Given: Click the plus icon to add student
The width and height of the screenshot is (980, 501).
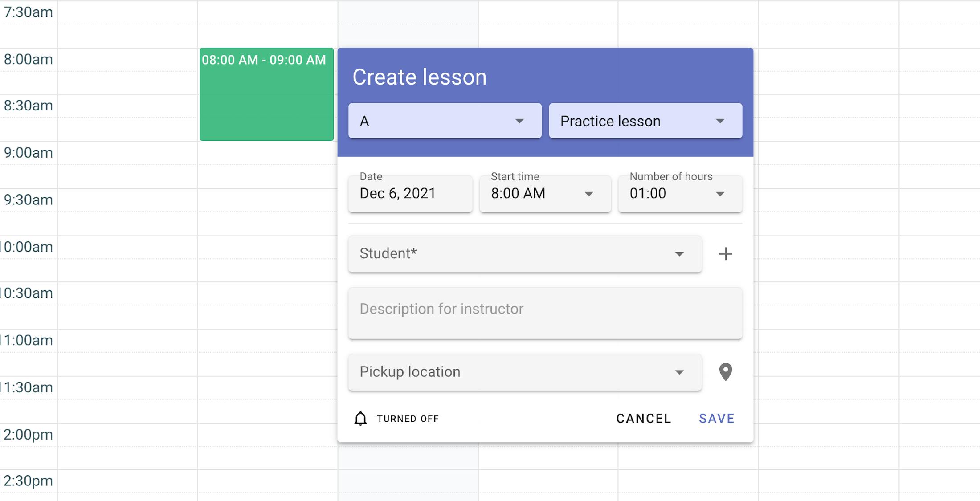Looking at the screenshot, I should 725,254.
